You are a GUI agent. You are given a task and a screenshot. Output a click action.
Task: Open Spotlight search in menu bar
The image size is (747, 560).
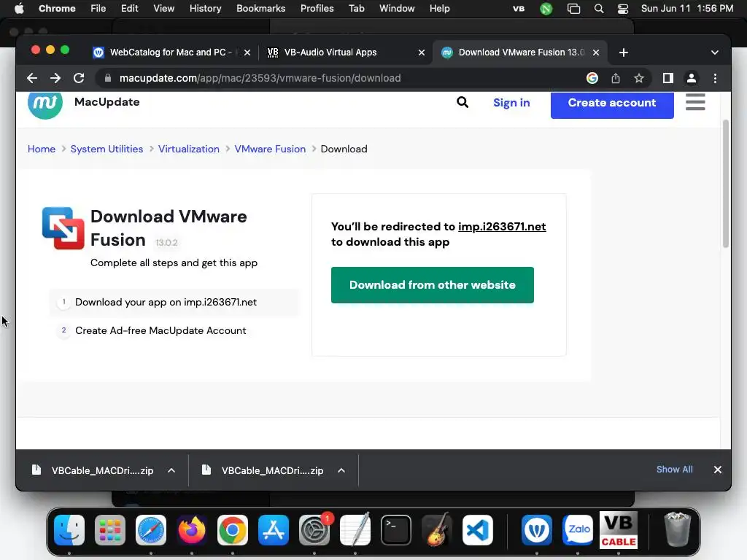click(x=599, y=9)
